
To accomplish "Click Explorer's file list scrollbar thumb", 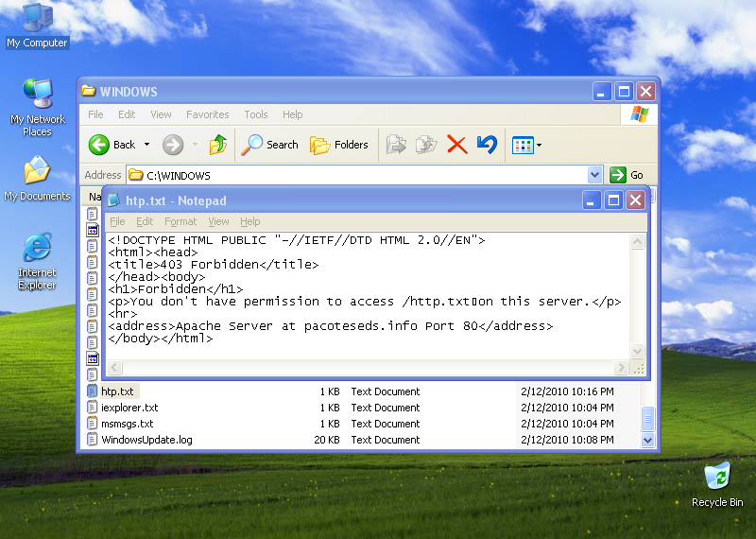I will coord(647,419).
